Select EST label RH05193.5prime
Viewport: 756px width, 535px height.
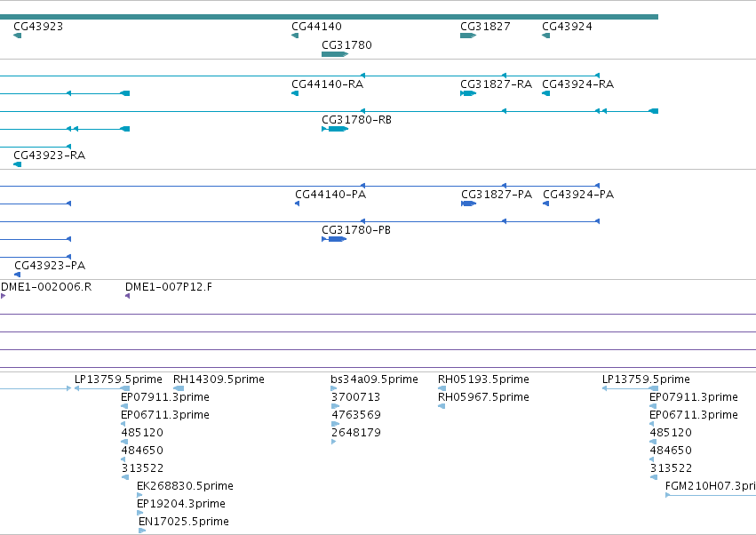[483, 379]
